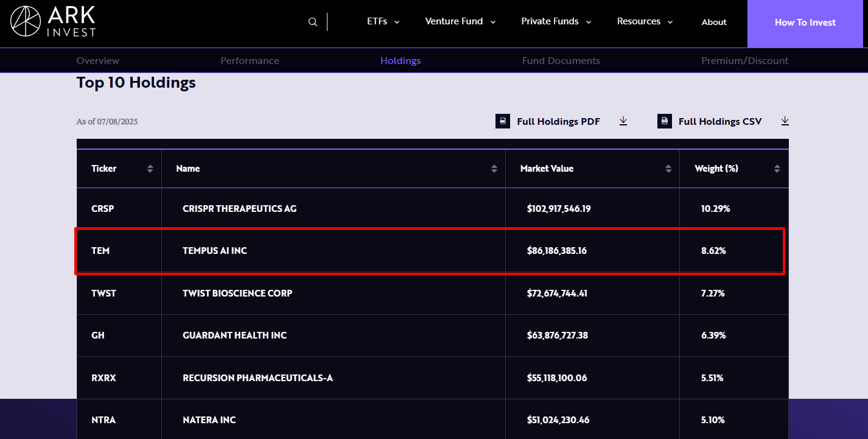Click market value $51,024,230.46
Screen dimensions: 868x439
coord(558,420)
